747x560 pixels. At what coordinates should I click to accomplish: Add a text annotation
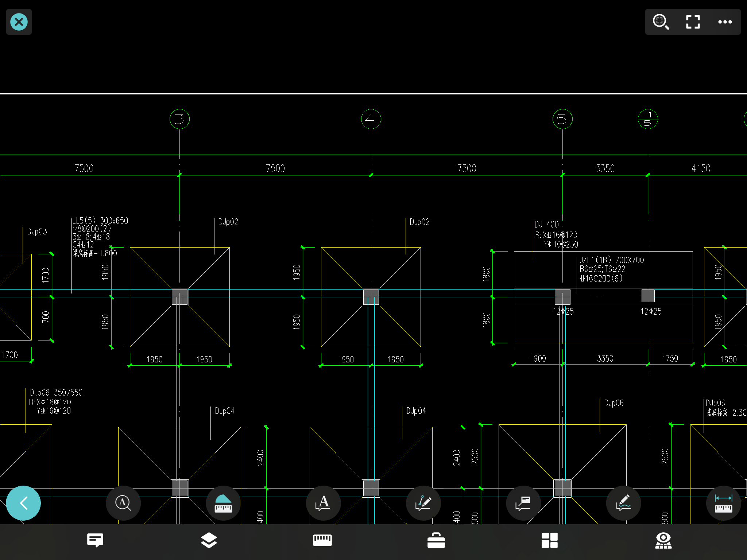[323, 503]
